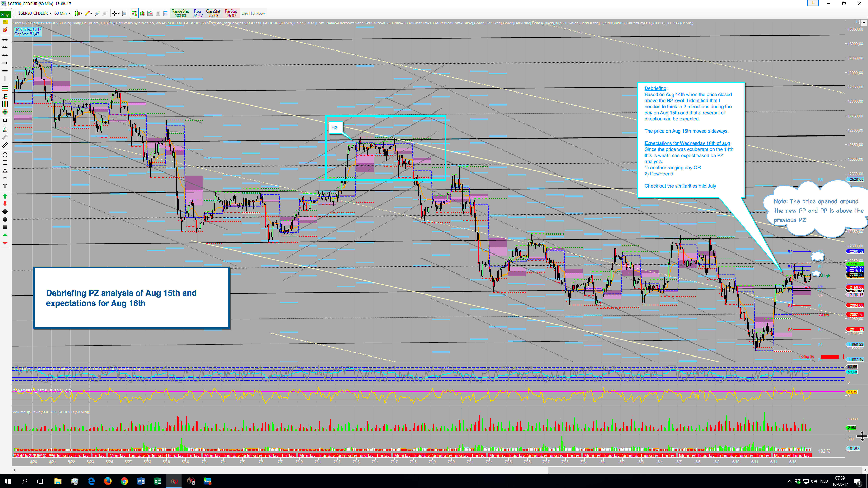Open the chart Properties icon
Image resolution: width=868 pixels, height=488 pixels.
point(166,13)
